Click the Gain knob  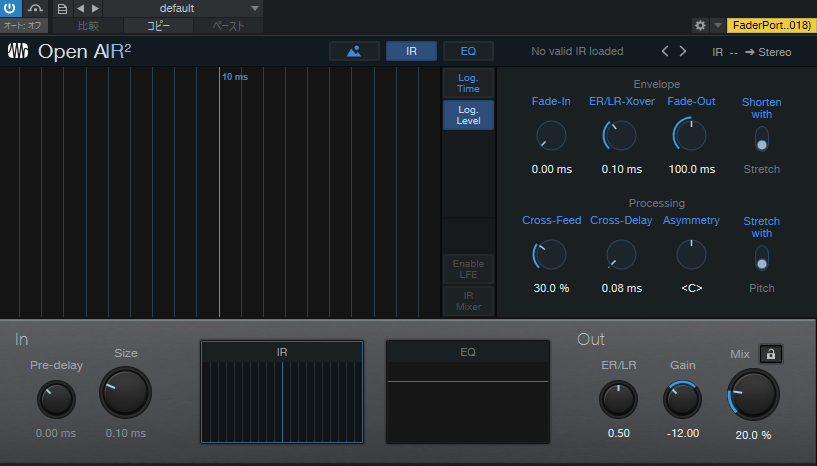[683, 399]
